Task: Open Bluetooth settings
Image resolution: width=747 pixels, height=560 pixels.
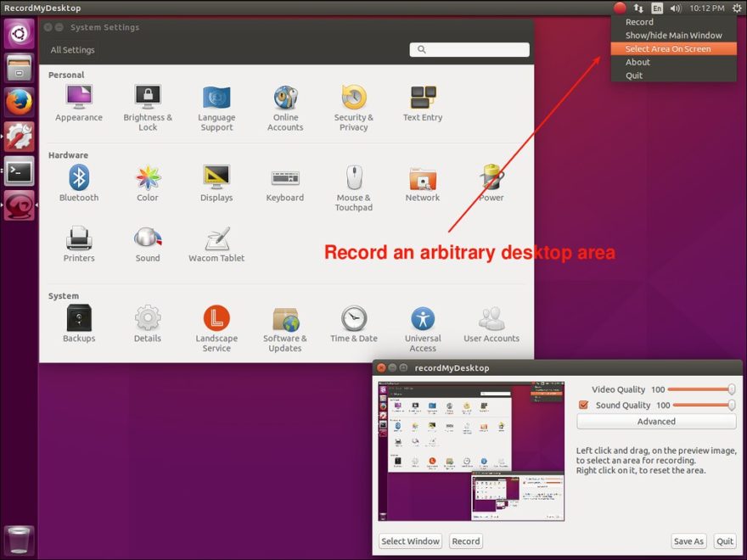Action: tap(79, 183)
